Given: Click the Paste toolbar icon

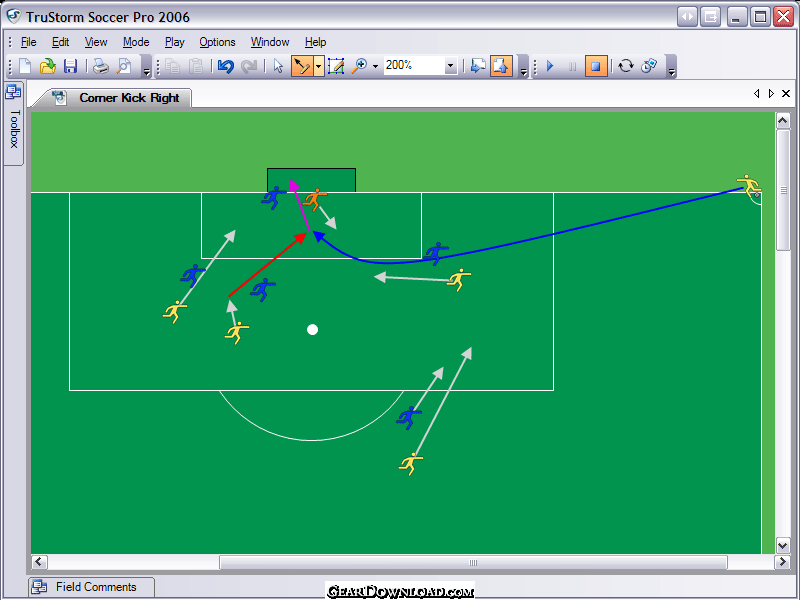Looking at the screenshot, I should [196, 66].
